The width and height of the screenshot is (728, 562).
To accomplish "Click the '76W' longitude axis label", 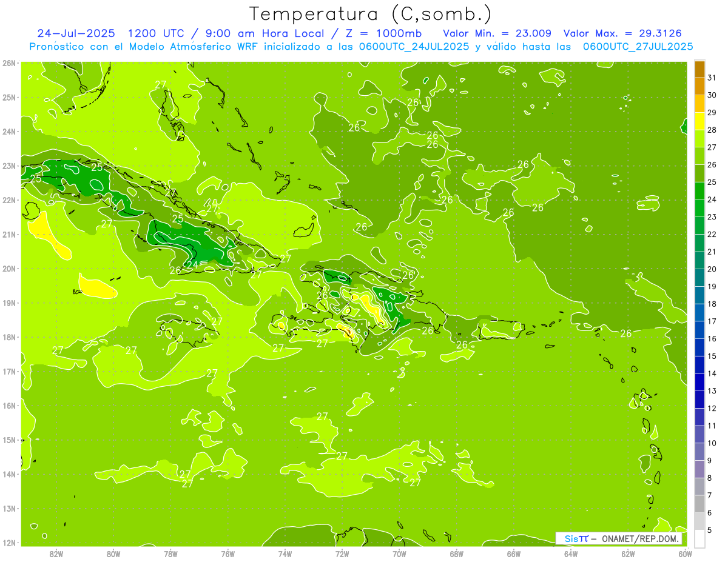I will click(228, 554).
